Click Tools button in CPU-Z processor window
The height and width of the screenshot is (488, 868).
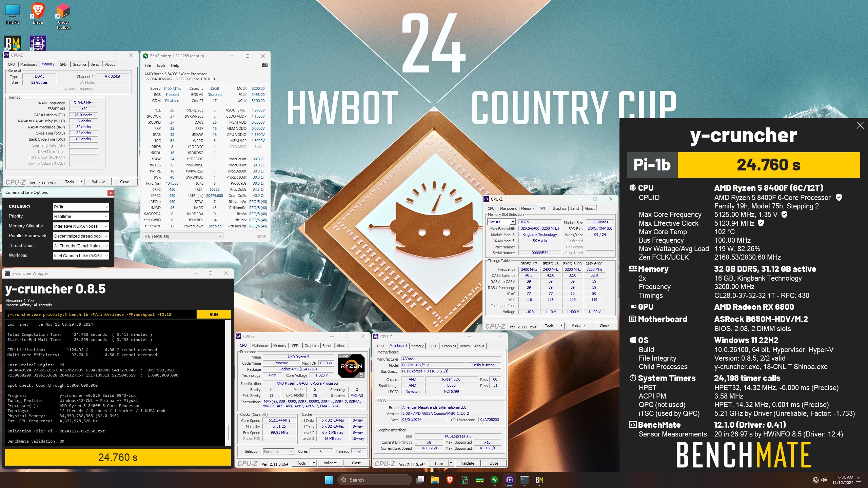[x=301, y=463]
